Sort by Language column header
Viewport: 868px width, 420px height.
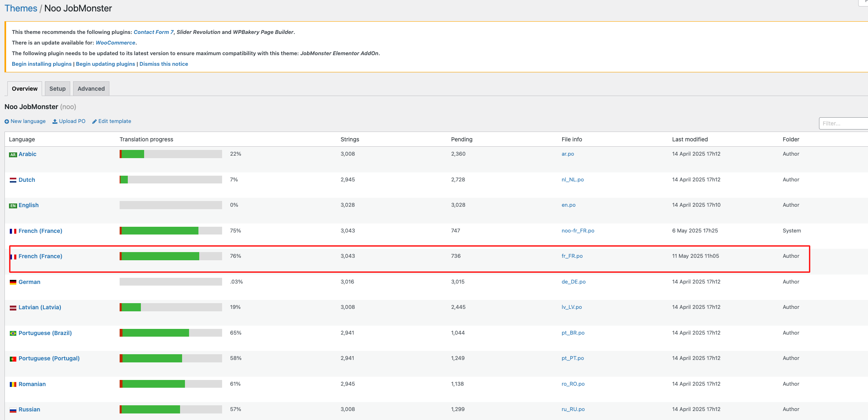pos(22,139)
